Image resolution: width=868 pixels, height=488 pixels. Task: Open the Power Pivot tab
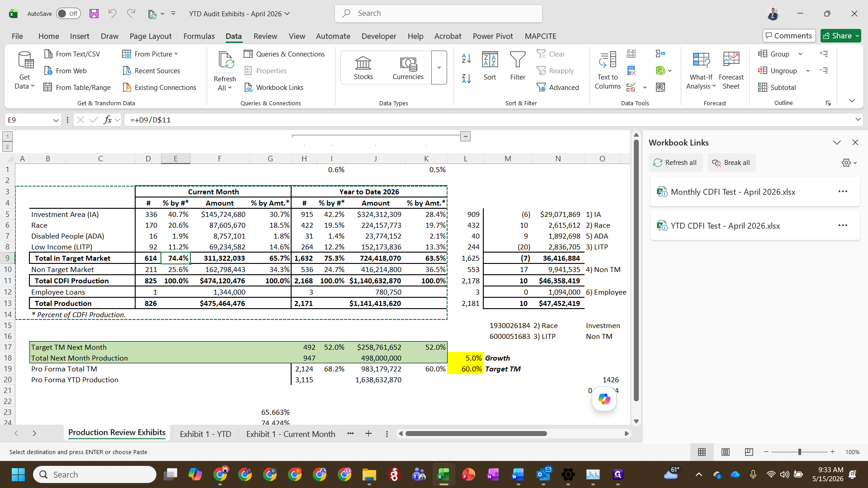click(493, 36)
